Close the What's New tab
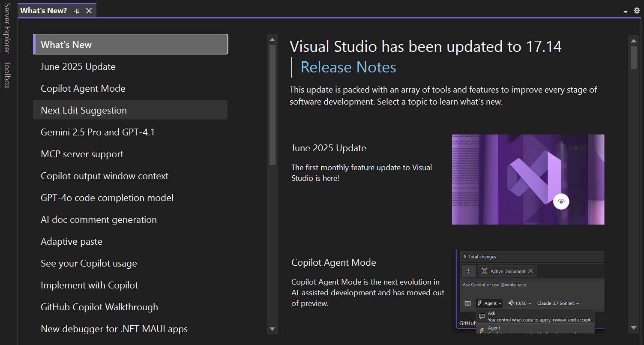The image size is (644, 345). 89,11
